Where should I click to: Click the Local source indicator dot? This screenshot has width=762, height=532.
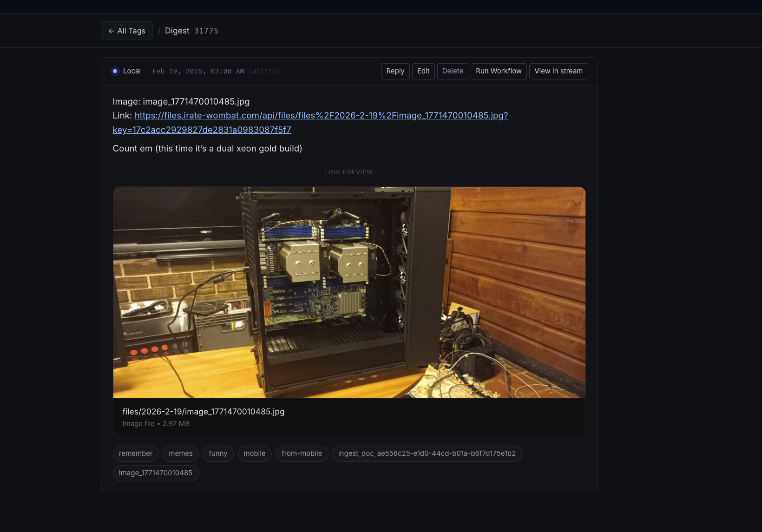[115, 71]
